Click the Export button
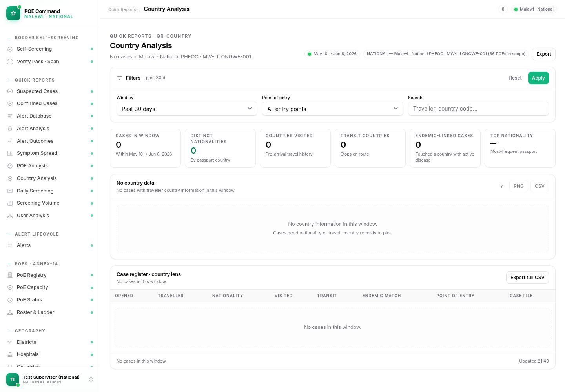 [544, 54]
